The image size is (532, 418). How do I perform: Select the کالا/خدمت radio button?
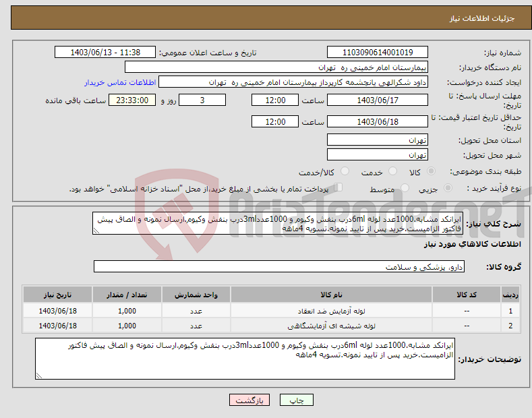tap(345, 171)
